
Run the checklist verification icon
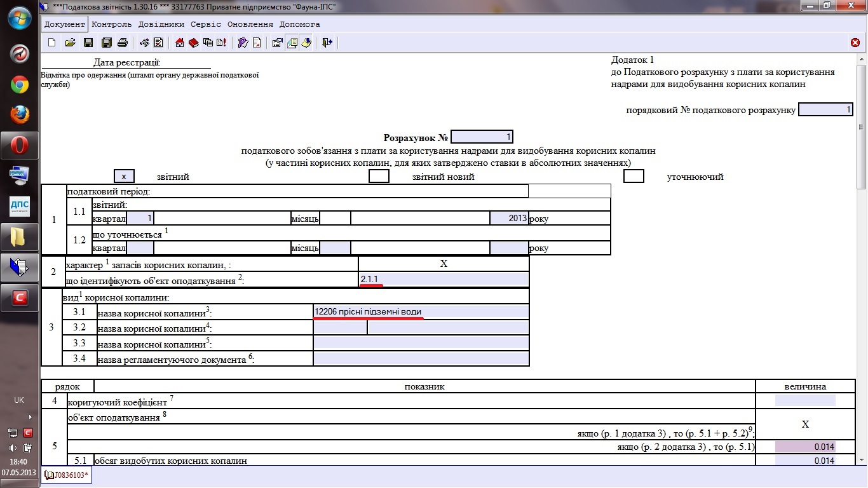click(x=159, y=43)
